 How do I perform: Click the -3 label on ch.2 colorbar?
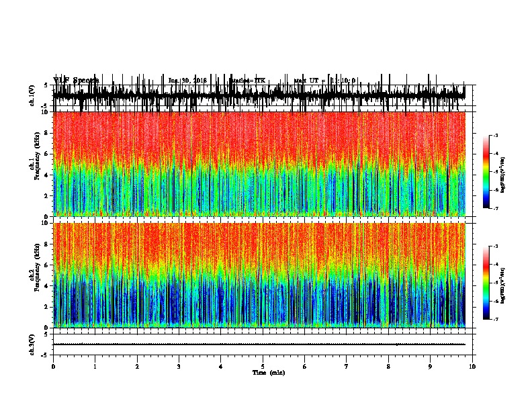click(x=496, y=246)
